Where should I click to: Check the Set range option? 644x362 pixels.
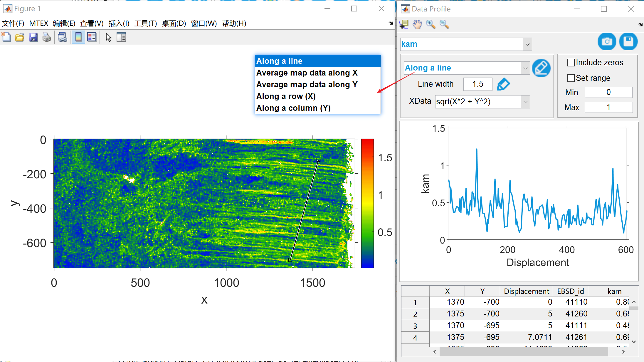(x=571, y=78)
